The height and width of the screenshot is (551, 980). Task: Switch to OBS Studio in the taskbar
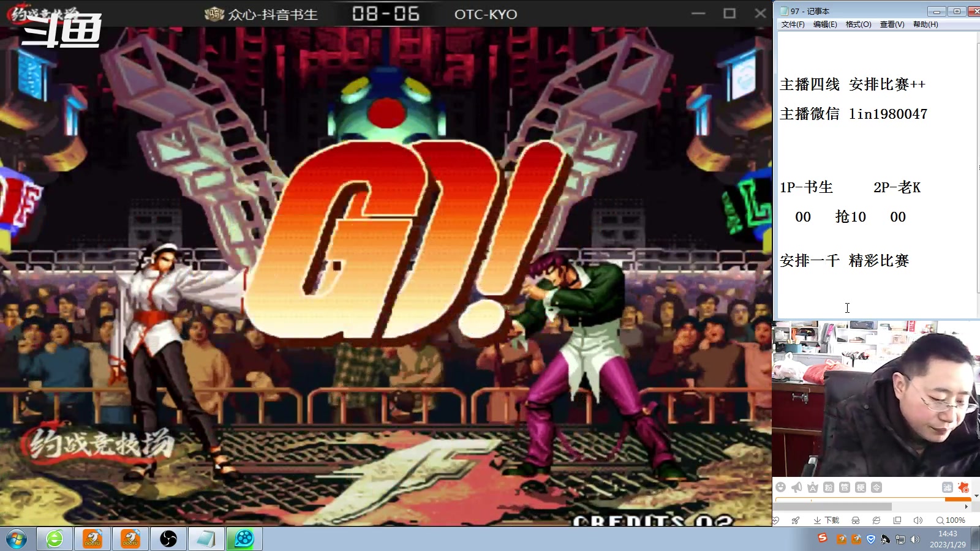coord(168,539)
